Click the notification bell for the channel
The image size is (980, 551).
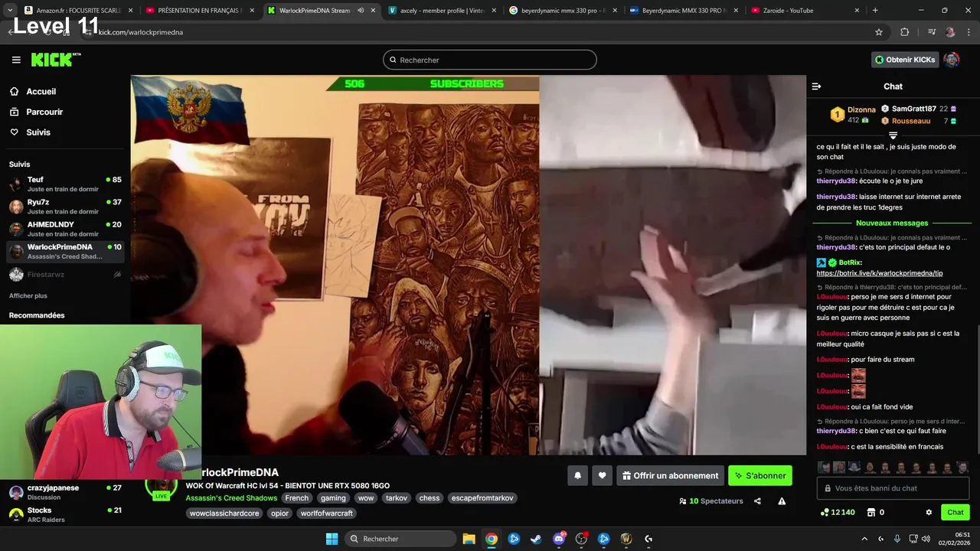click(577, 475)
